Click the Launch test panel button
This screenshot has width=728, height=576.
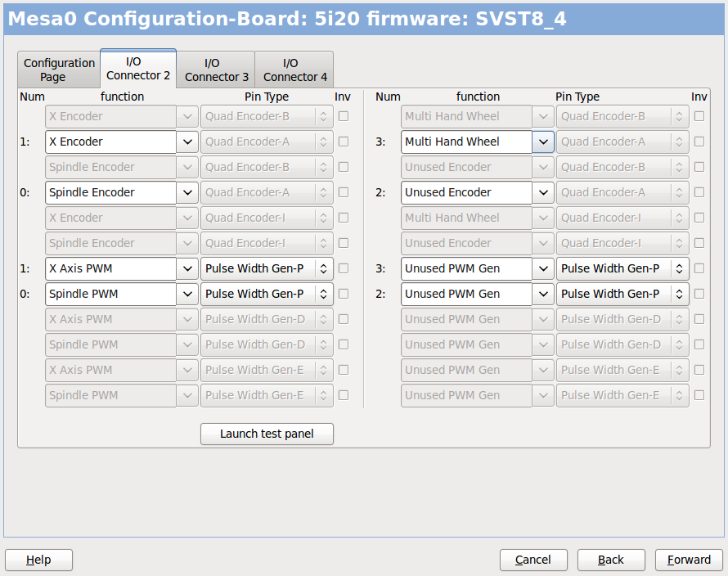(x=267, y=434)
